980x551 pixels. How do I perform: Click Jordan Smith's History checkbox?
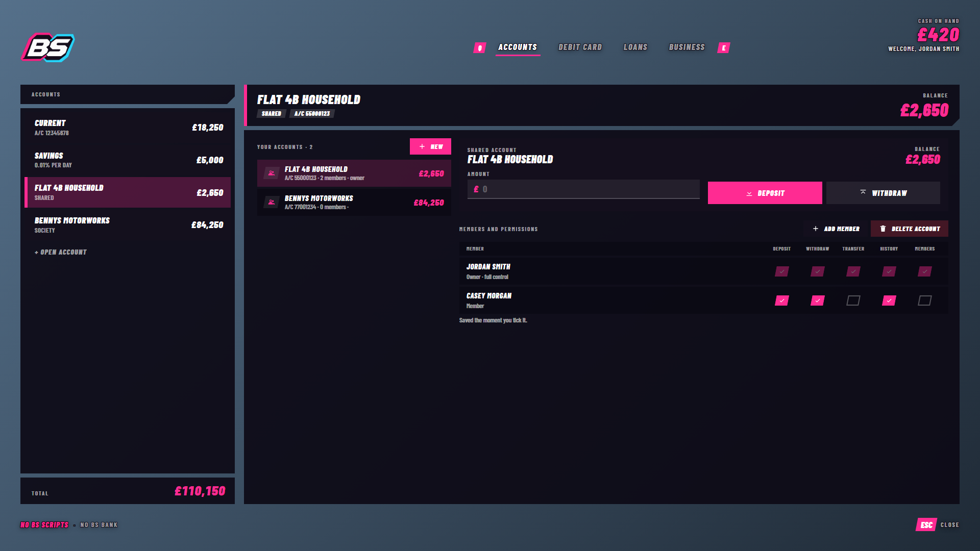[889, 271]
